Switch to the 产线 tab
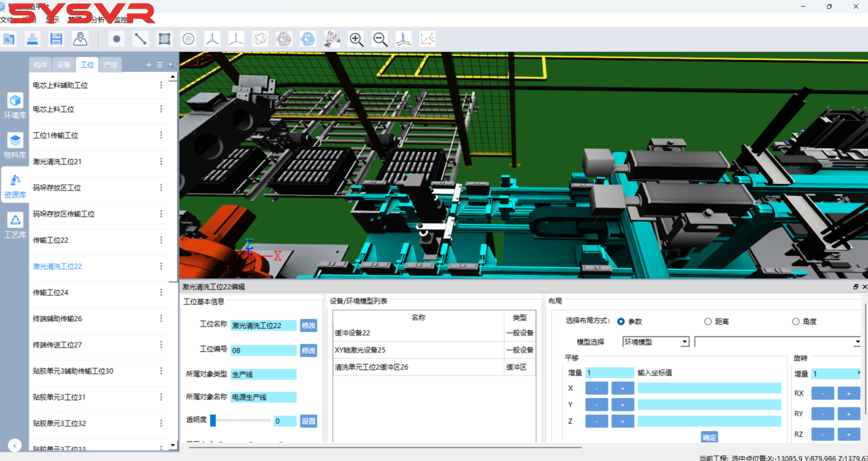 click(110, 65)
